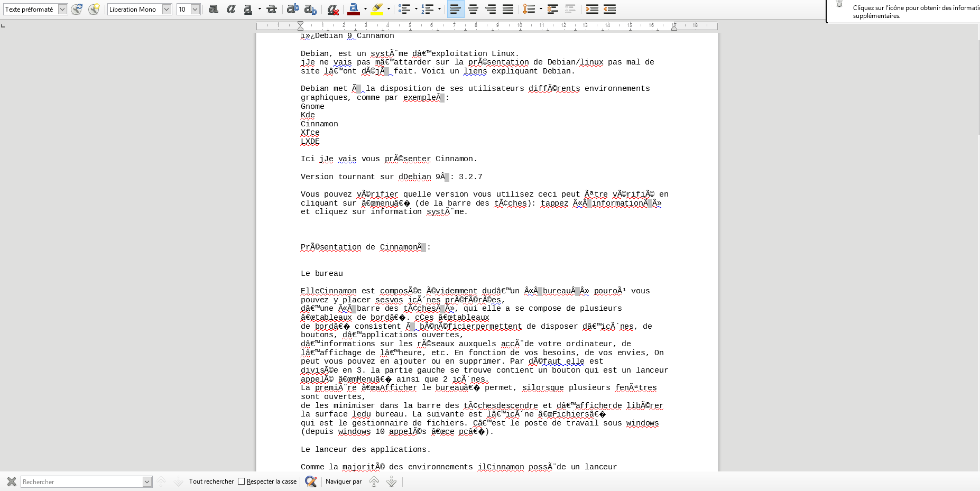980x491 pixels.
Task: Expand the highlighting color palette arrow
Action: tap(389, 9)
